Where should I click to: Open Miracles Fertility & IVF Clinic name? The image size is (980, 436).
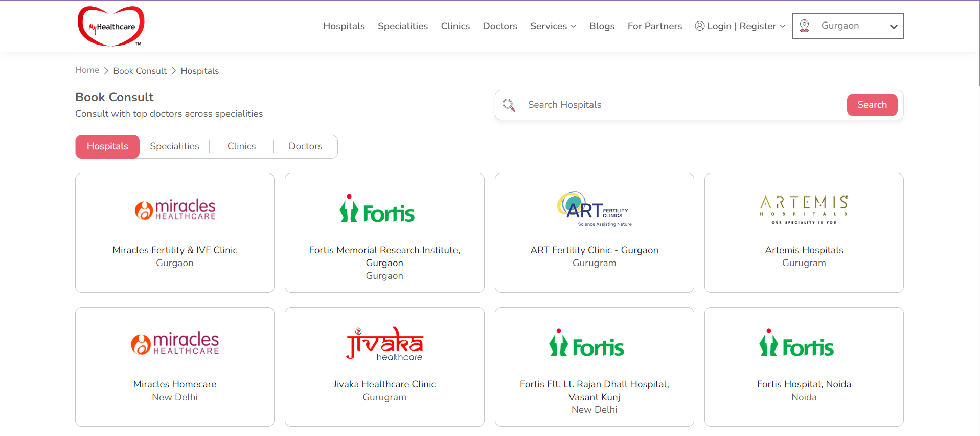175,250
